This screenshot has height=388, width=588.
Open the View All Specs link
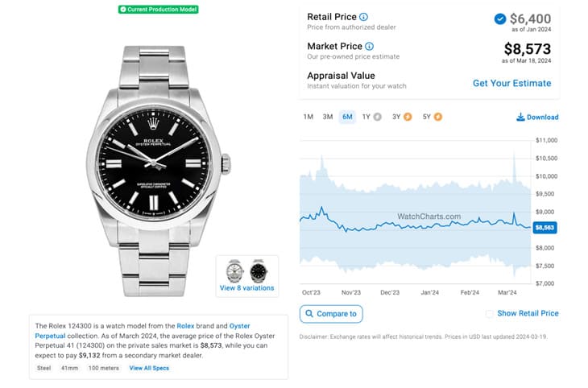click(149, 368)
